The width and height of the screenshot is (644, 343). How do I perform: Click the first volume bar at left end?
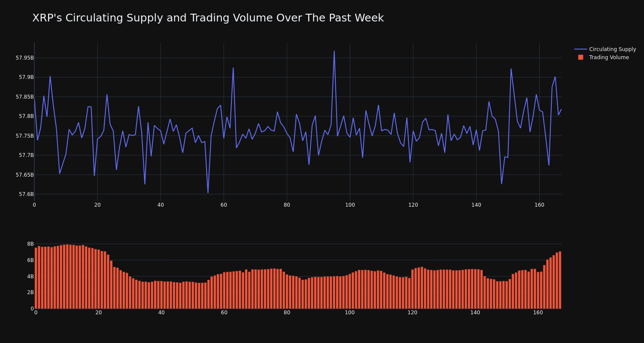click(x=36, y=278)
